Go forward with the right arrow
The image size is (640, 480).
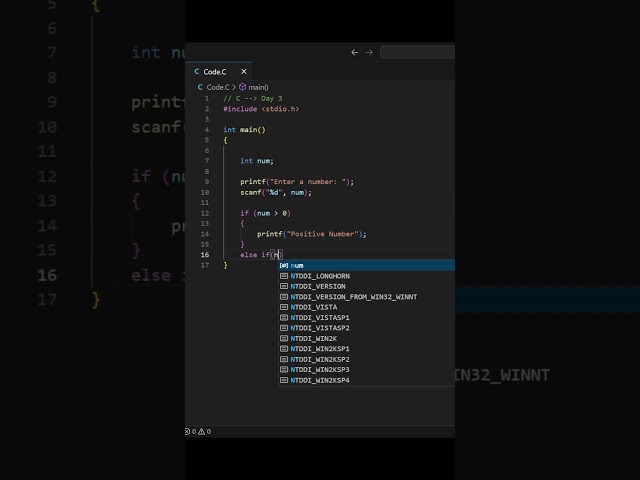(369, 52)
